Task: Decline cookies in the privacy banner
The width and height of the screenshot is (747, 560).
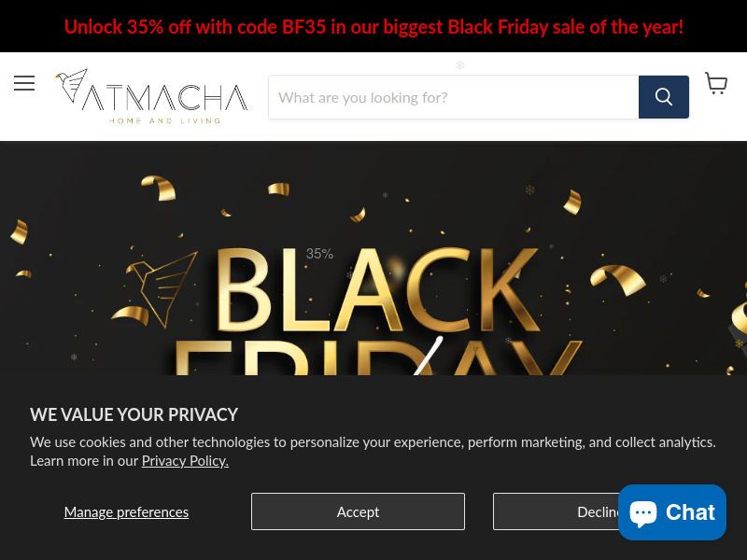Action: click(556, 511)
